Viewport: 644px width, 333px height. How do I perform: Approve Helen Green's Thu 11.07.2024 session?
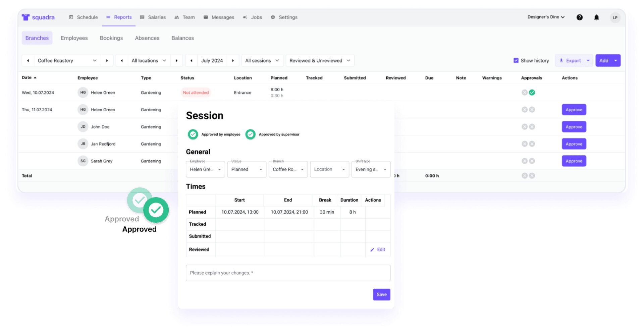coord(574,110)
